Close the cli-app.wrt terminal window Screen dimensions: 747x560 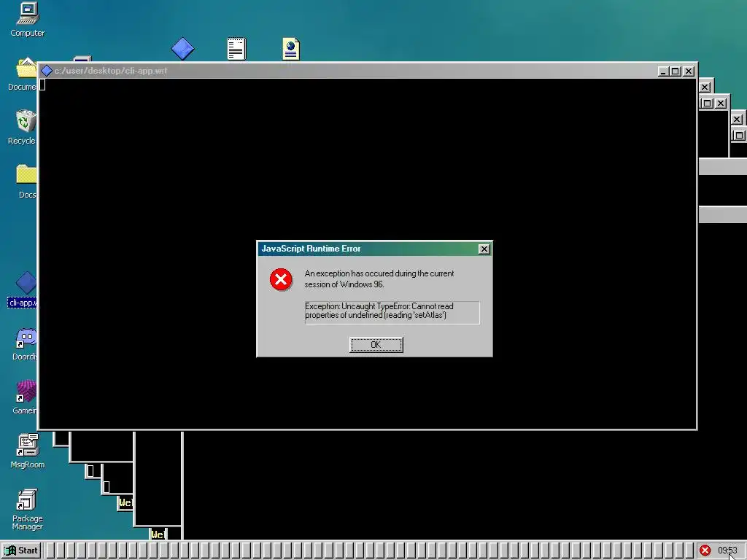tap(689, 71)
